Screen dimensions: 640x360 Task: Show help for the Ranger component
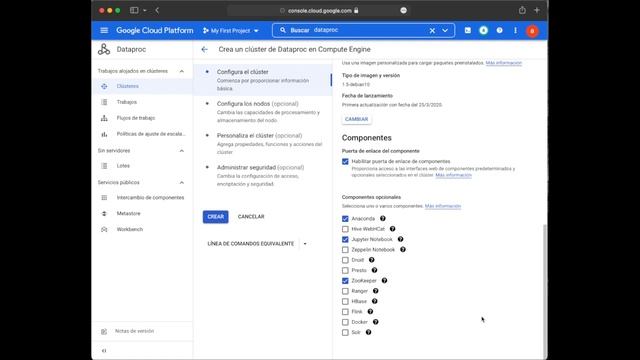click(376, 291)
